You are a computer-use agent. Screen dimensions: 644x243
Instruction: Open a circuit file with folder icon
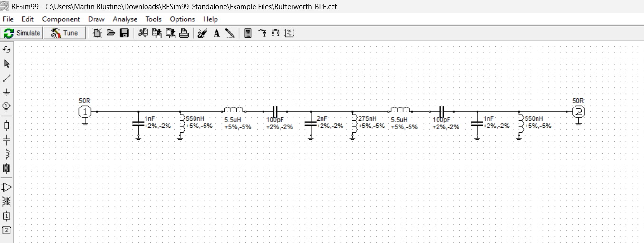click(111, 33)
